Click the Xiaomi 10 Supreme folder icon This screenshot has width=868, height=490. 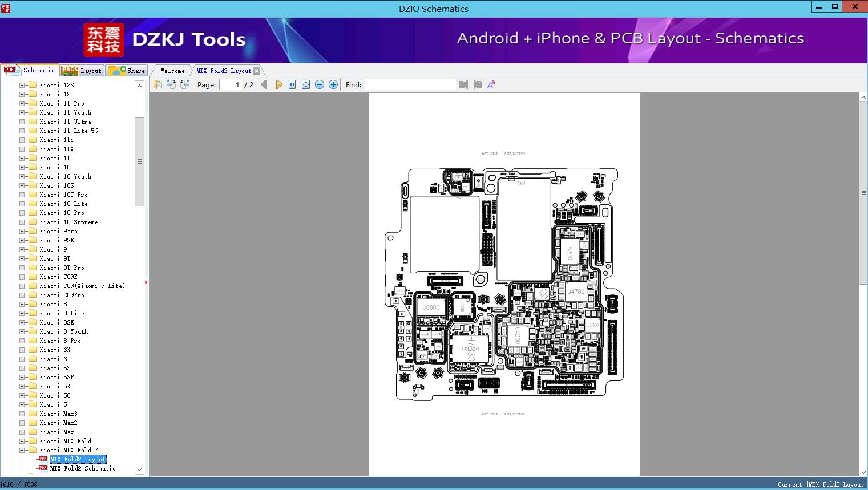(33, 222)
